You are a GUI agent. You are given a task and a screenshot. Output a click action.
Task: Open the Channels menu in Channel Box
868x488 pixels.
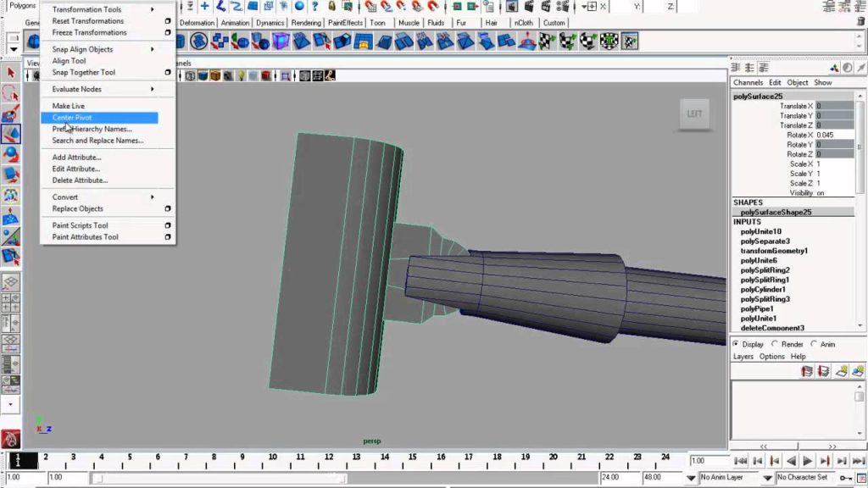tap(748, 82)
